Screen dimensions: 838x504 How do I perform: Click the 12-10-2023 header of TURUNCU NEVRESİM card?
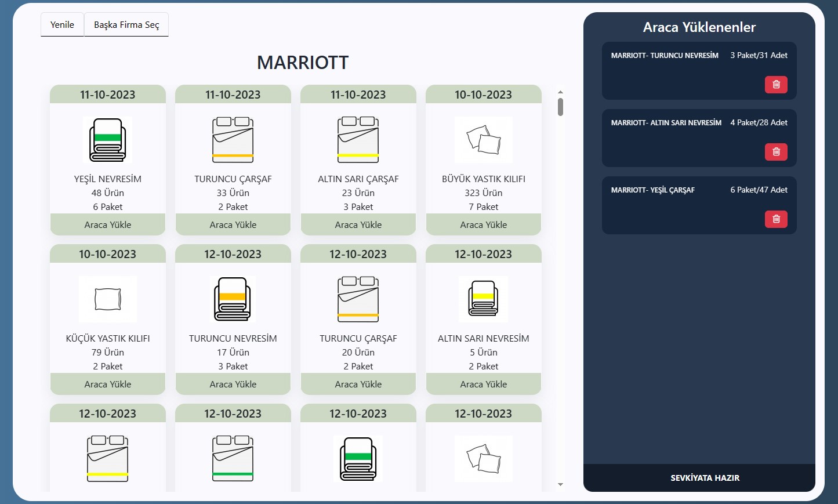[233, 254]
